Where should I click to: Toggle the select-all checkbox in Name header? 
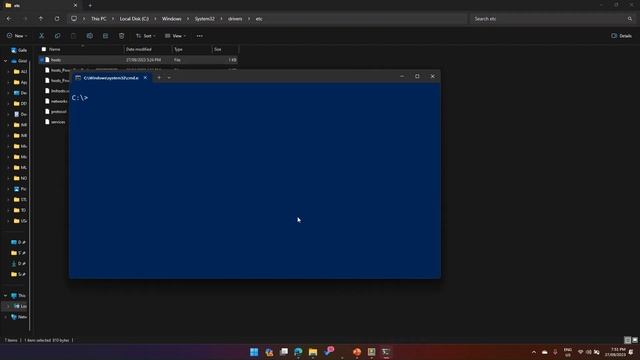(x=44, y=49)
